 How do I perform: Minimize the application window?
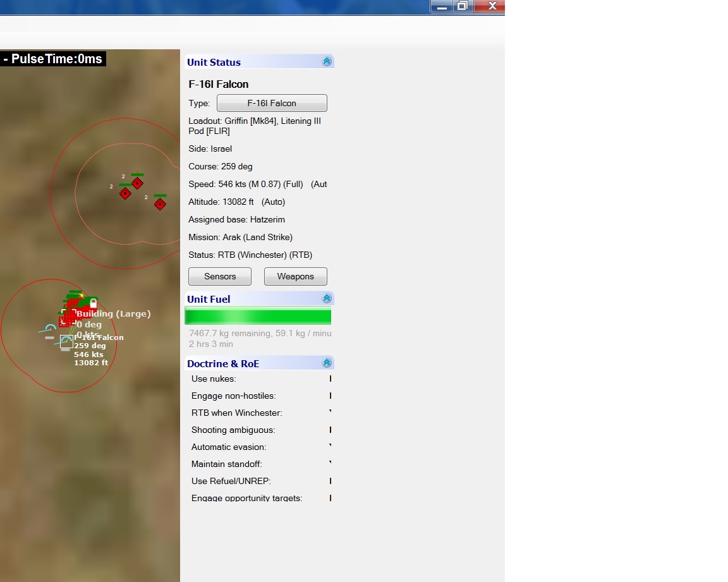[442, 6]
